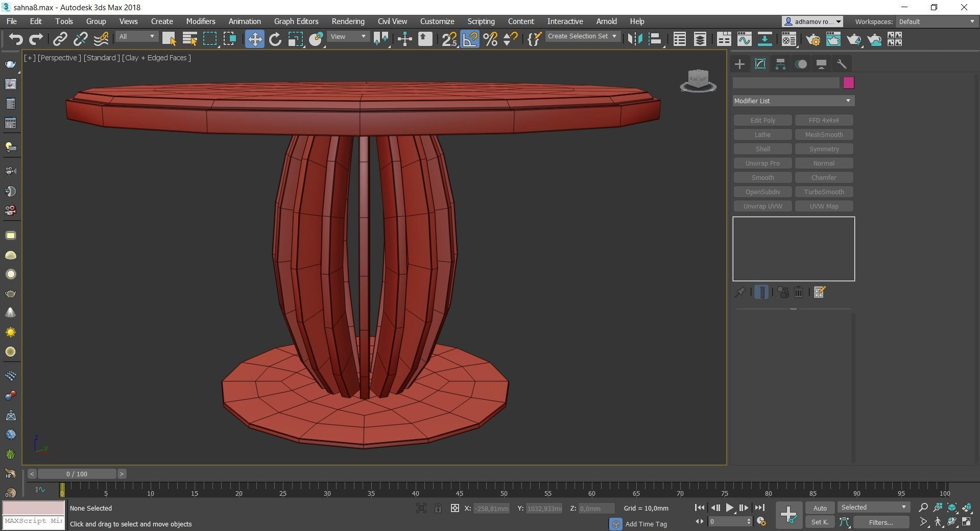Activate Select and Scale tool
Screen dimensions: 980x531
click(295, 39)
